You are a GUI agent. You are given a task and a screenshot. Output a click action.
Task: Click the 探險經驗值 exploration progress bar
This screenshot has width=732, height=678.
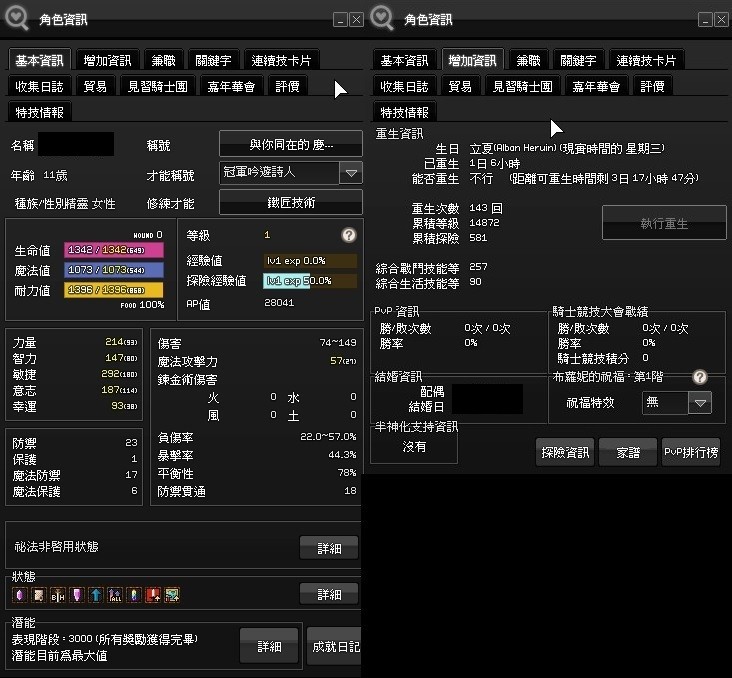point(310,281)
